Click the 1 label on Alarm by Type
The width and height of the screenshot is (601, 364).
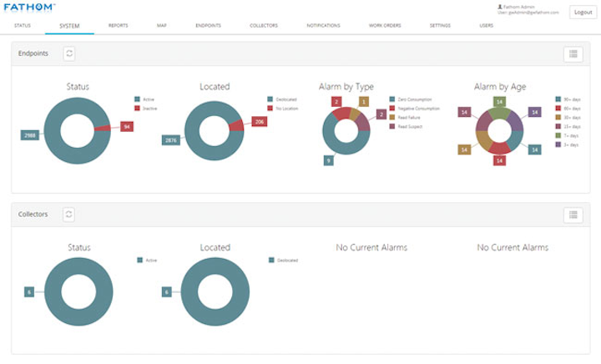pos(364,102)
